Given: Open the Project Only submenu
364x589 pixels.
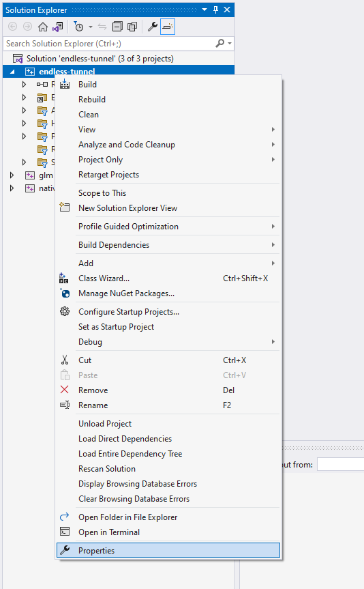Looking at the screenshot, I should click(168, 160).
